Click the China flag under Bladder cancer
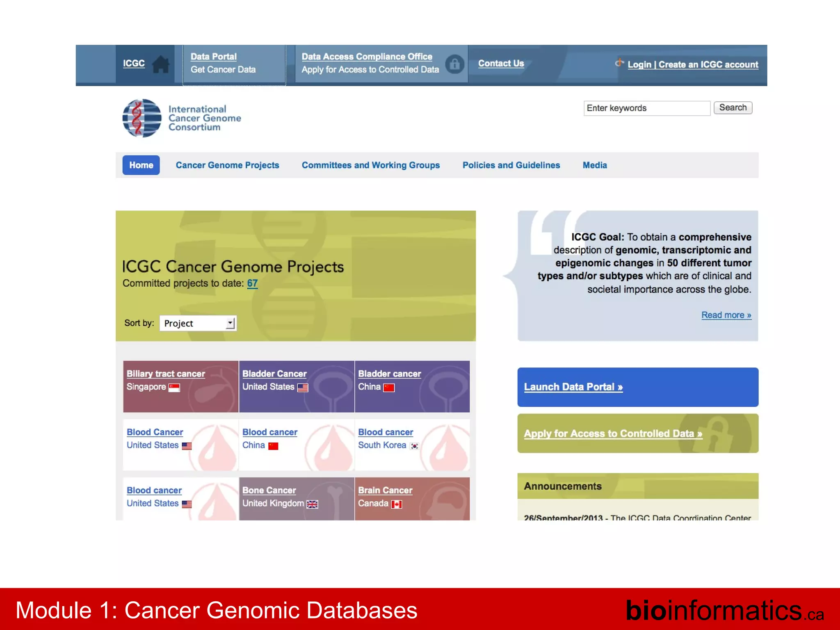The width and height of the screenshot is (840, 630). click(x=389, y=388)
